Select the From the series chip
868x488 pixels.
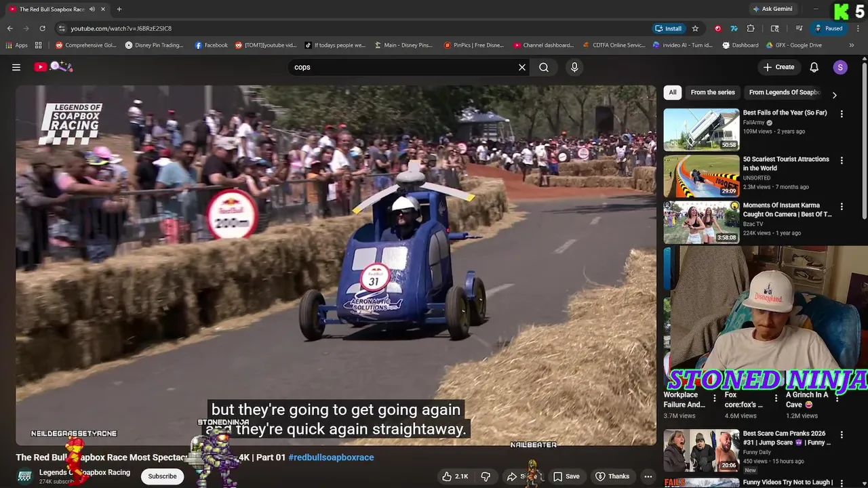[x=713, y=92]
